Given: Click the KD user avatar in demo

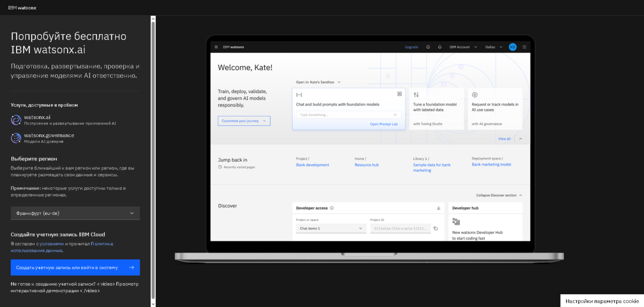Looking at the screenshot, I should click(x=512, y=47).
